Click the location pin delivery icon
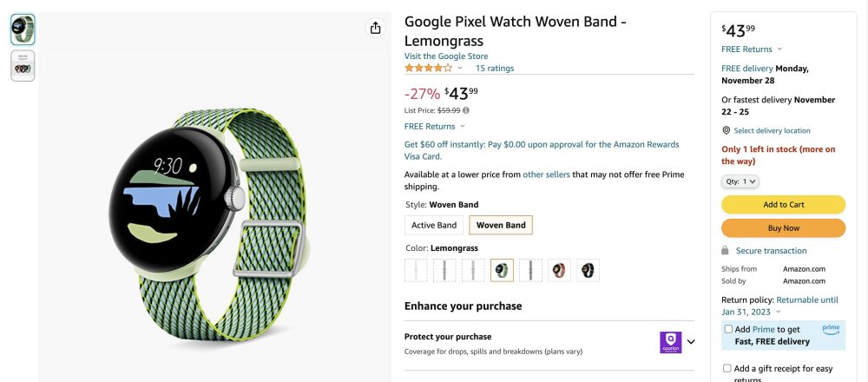The width and height of the screenshot is (868, 382). click(727, 130)
